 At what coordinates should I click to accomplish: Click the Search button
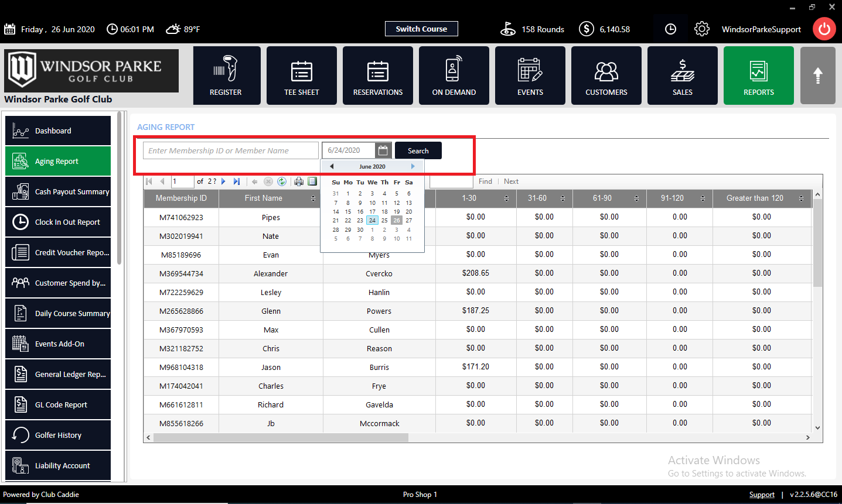418,150
